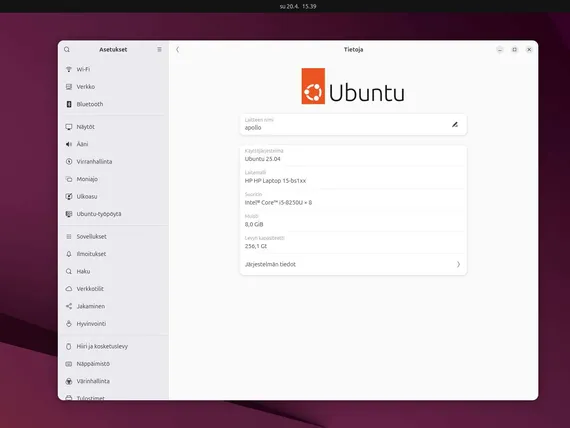Edit device name with the pencil icon
The image size is (570, 428).
coord(455,125)
